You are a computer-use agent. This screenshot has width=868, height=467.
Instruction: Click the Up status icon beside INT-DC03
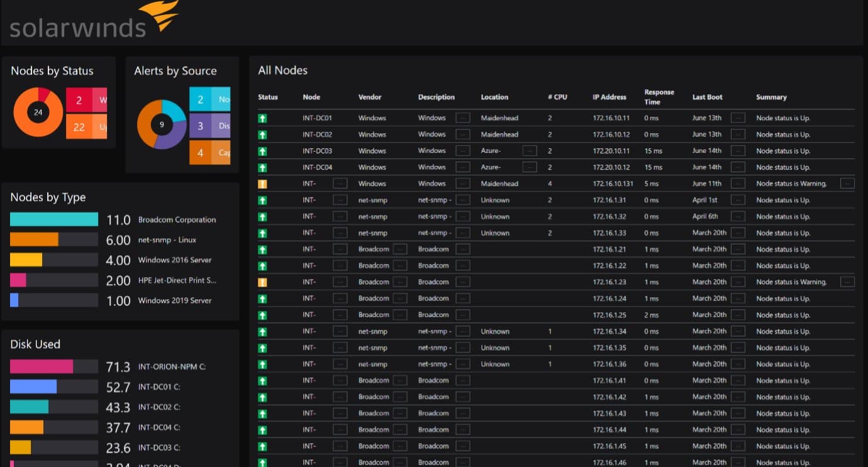coord(262,151)
